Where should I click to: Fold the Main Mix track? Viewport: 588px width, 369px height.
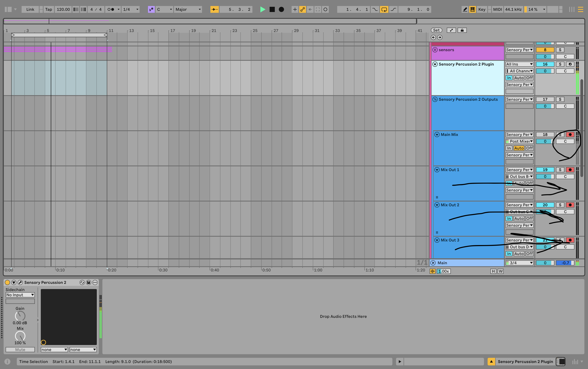(437, 135)
